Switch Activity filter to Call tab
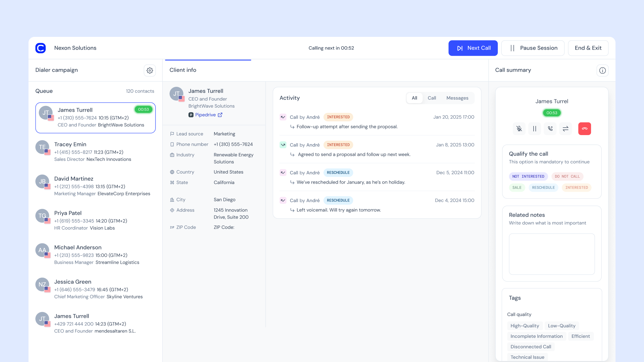 [432, 98]
